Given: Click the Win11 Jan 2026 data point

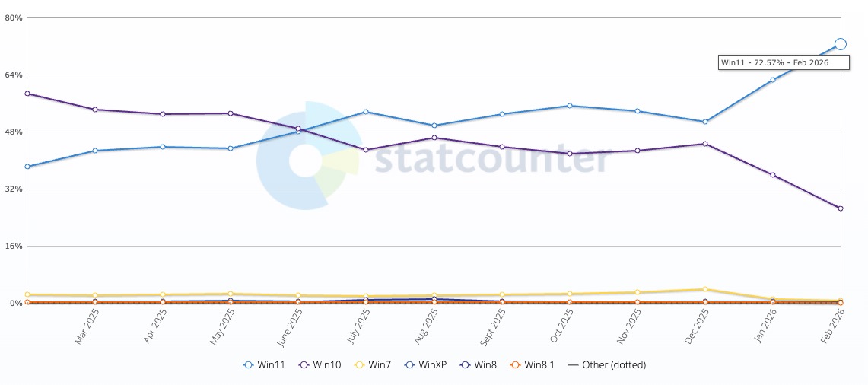Looking at the screenshot, I should (x=773, y=79).
